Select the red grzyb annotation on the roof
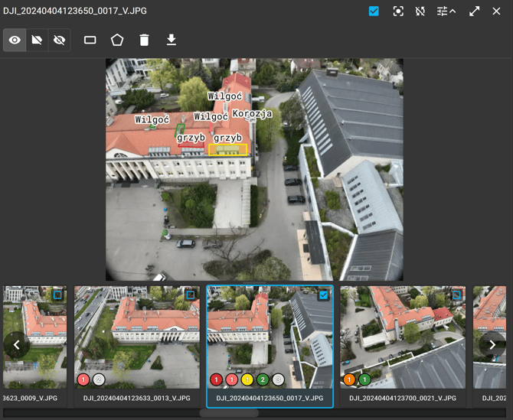Screen dimensions: 513x420 pyautogui.click(x=191, y=144)
